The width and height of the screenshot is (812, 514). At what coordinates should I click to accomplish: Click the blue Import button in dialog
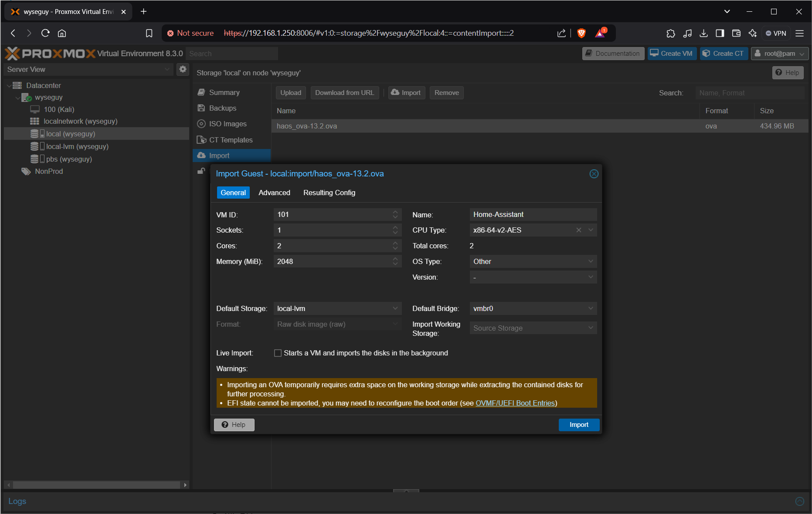pyautogui.click(x=579, y=425)
